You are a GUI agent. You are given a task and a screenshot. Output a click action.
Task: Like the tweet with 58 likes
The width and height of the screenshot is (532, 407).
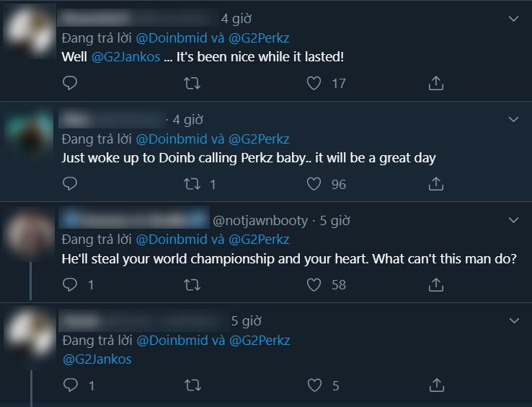[314, 285]
